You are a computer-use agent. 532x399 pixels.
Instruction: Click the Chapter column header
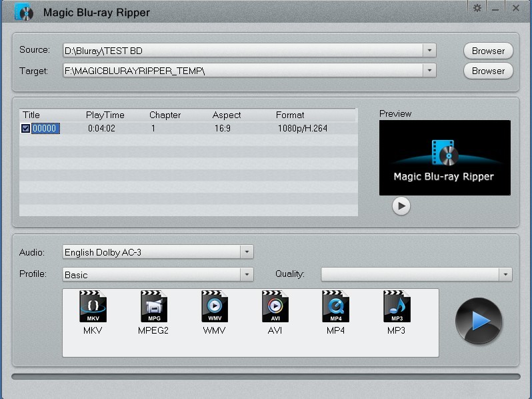coord(165,115)
